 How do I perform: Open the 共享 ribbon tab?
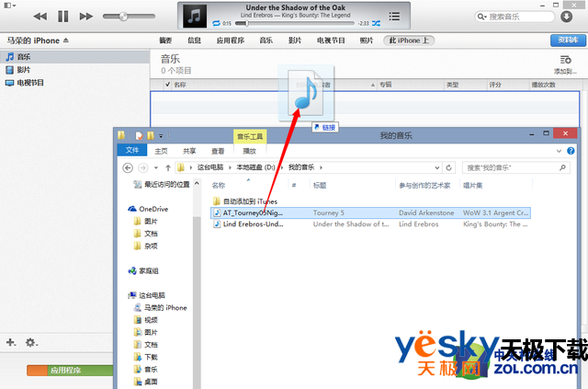189,151
